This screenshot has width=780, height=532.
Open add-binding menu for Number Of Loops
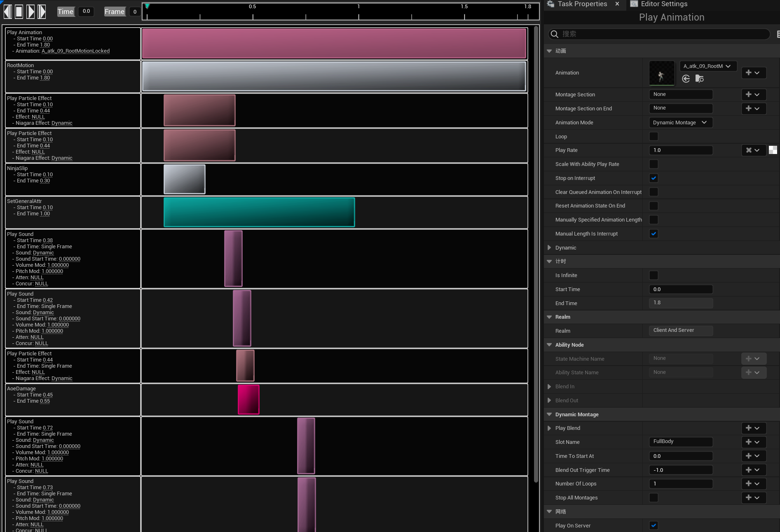[x=754, y=484]
